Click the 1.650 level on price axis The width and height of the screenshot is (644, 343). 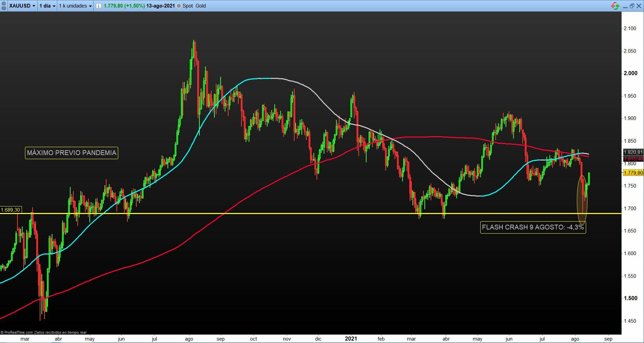[x=630, y=231]
